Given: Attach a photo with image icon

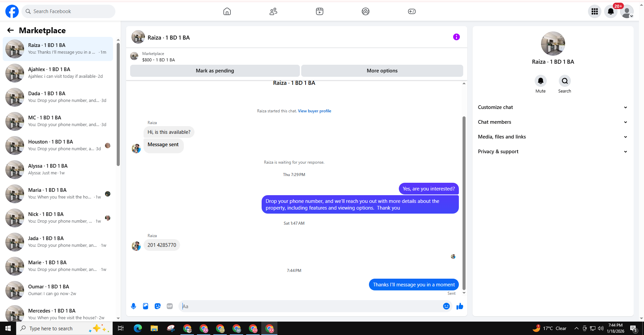Looking at the screenshot, I should pos(146,306).
